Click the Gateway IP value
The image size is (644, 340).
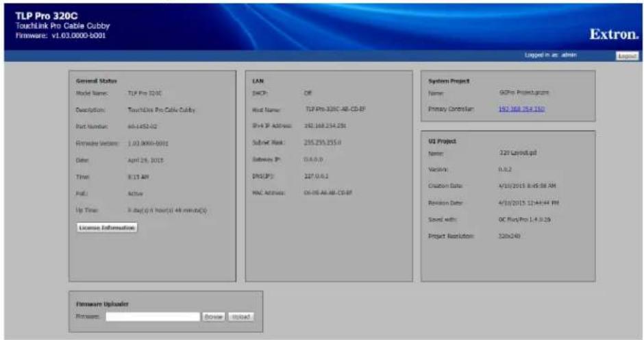tap(313, 160)
